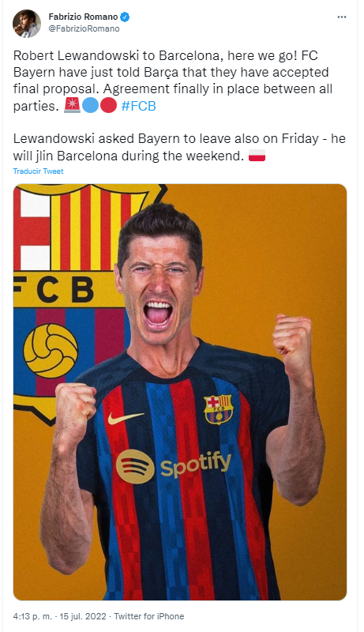Image resolution: width=364 pixels, height=632 pixels.
Task: Open the tweet's 4:13 p. m. timestamp
Action: pos(32,616)
